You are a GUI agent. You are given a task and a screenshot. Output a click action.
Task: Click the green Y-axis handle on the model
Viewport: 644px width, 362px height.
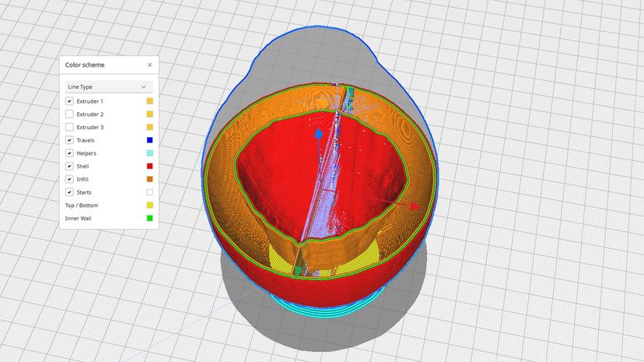click(x=297, y=271)
